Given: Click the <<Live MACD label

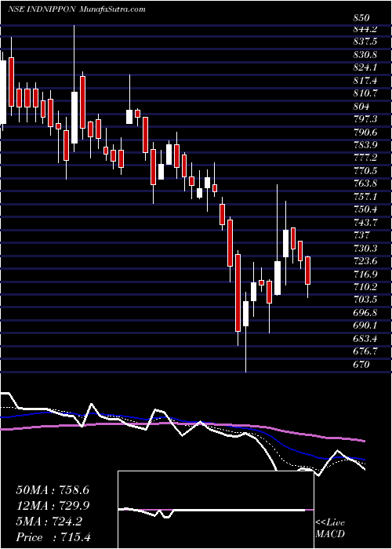Looking at the screenshot, I should coord(330,529).
